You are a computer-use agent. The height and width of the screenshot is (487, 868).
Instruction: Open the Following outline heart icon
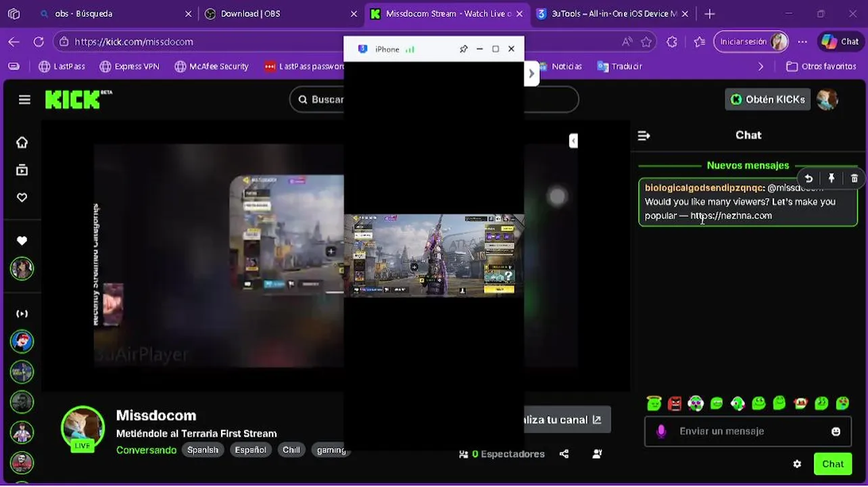pyautogui.click(x=22, y=198)
